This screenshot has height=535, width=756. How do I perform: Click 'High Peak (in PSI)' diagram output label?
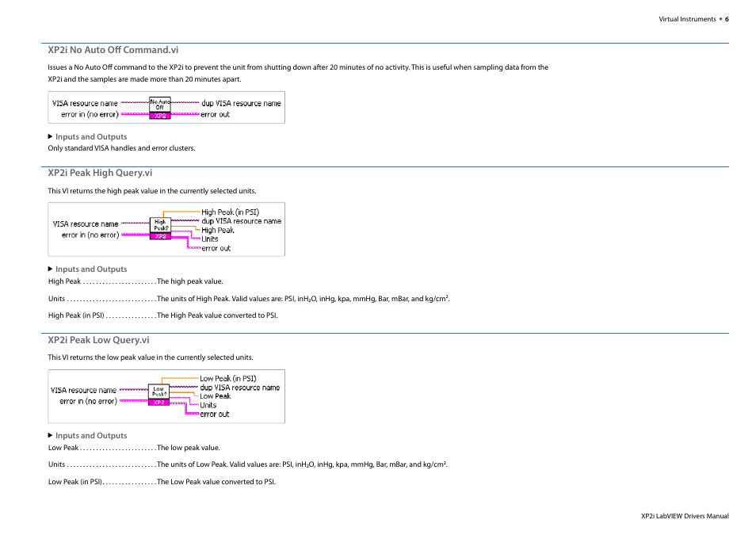[230, 212]
